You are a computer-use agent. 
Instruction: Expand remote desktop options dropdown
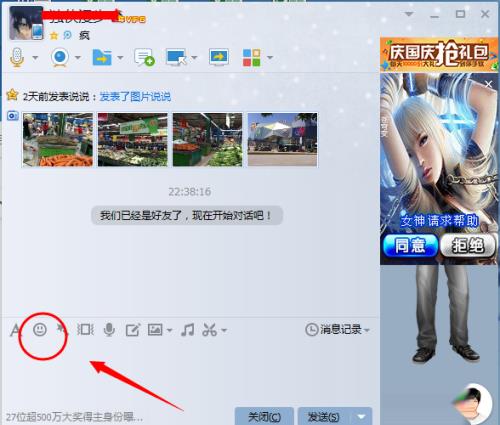point(194,57)
